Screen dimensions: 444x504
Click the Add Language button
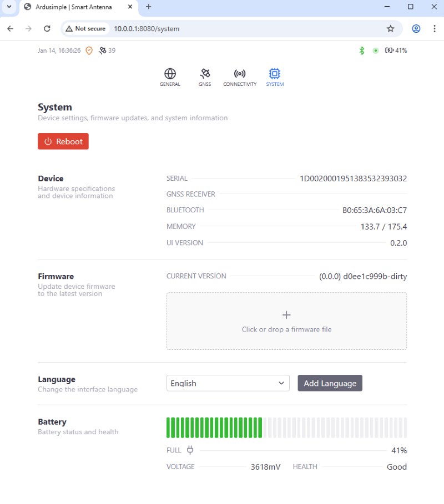coord(330,383)
